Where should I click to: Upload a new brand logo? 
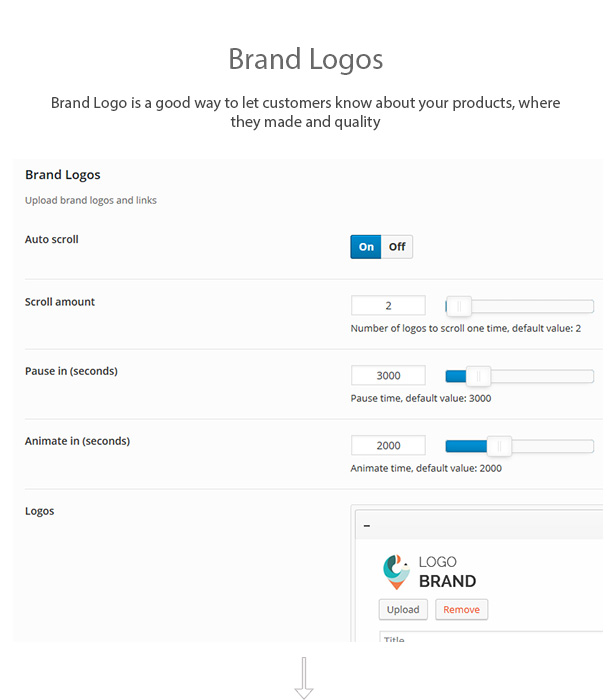coord(403,609)
